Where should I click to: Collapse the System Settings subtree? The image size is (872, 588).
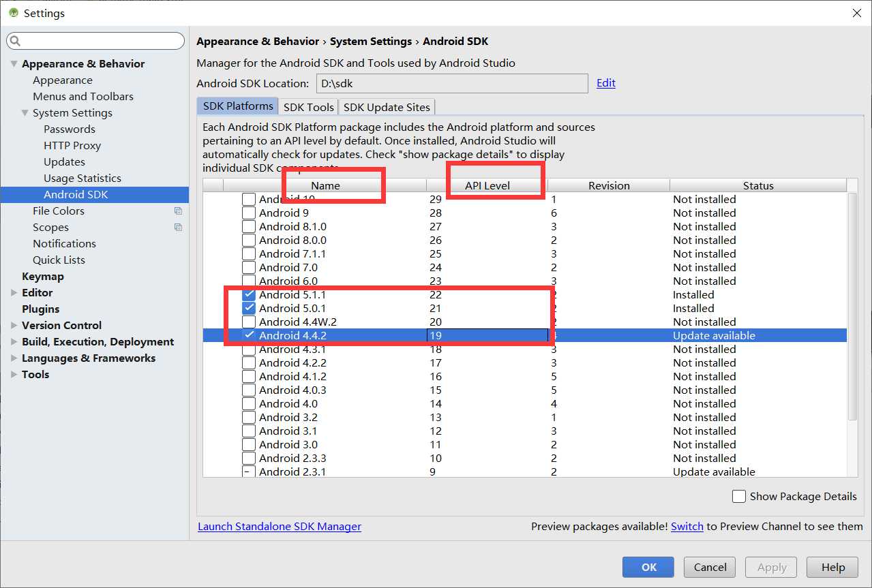tap(25, 113)
